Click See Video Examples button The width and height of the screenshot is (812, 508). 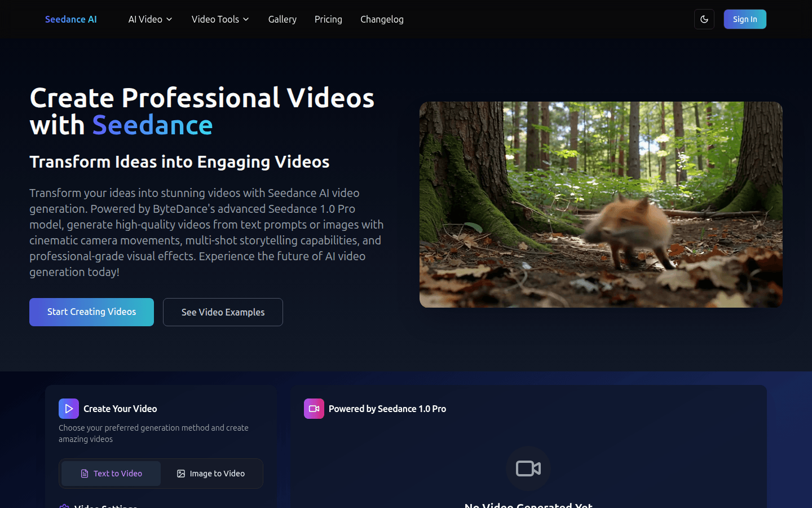tap(223, 312)
